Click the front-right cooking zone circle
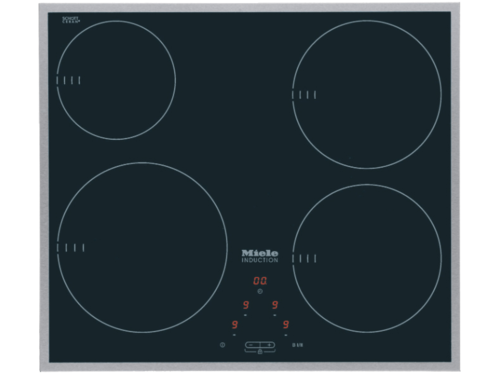500x374 pixels. [x=367, y=258]
